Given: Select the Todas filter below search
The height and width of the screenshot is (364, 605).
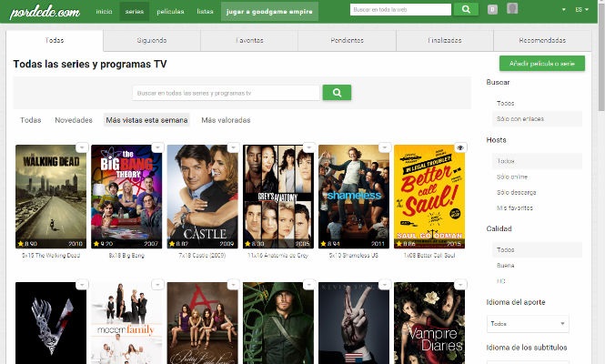Looking at the screenshot, I should (31, 120).
